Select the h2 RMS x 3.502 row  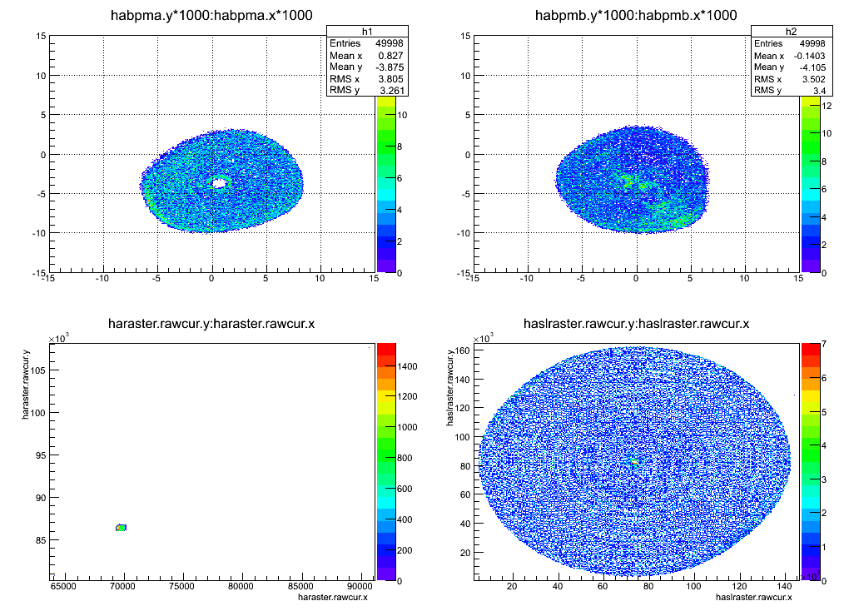coord(792,78)
